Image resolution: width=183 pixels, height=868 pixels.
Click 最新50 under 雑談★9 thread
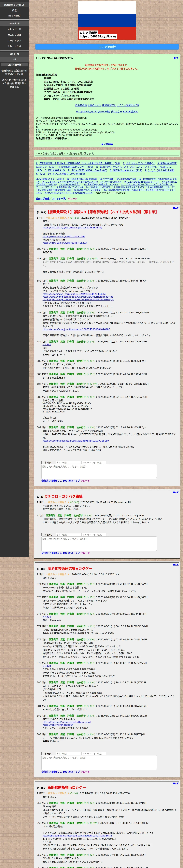pos(55,481)
